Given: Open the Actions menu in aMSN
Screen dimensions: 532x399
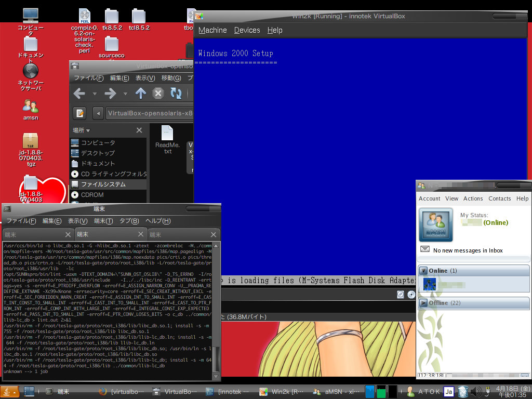Looking at the screenshot, I should [x=473, y=198].
